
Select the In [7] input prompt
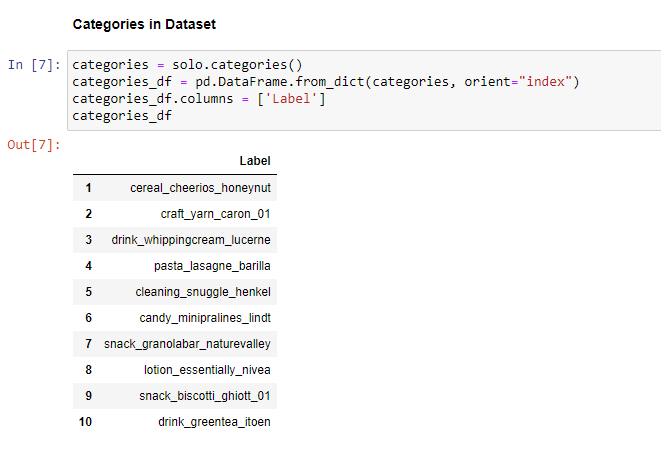(34, 65)
